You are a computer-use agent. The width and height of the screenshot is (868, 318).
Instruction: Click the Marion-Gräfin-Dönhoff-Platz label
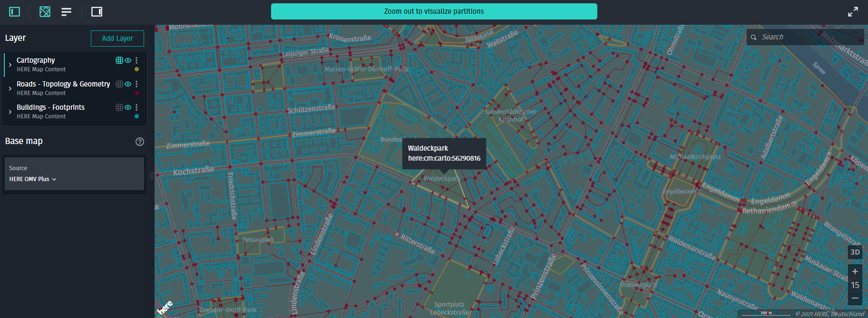tap(367, 69)
